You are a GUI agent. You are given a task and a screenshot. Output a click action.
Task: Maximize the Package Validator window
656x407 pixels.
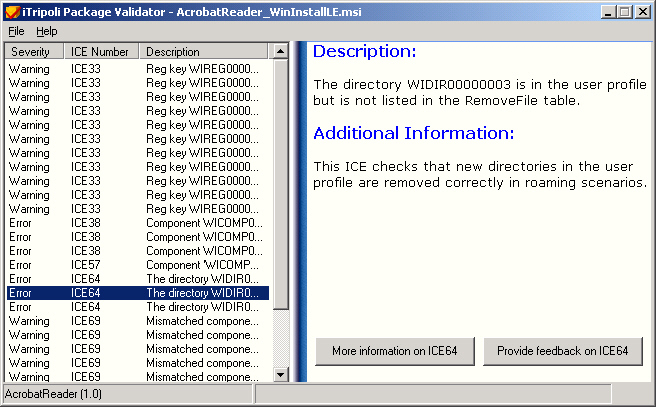coord(625,12)
